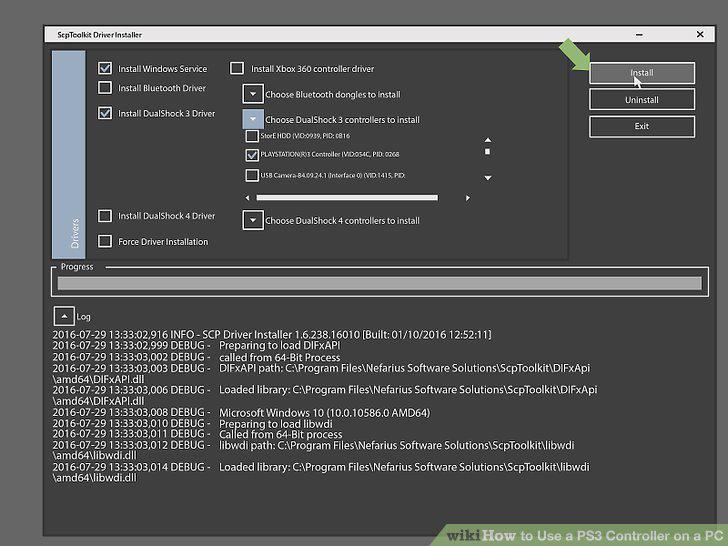Click the horizontal scrollbar of device list
Image resolution: width=728 pixels, height=546 pixels.
coord(347,198)
